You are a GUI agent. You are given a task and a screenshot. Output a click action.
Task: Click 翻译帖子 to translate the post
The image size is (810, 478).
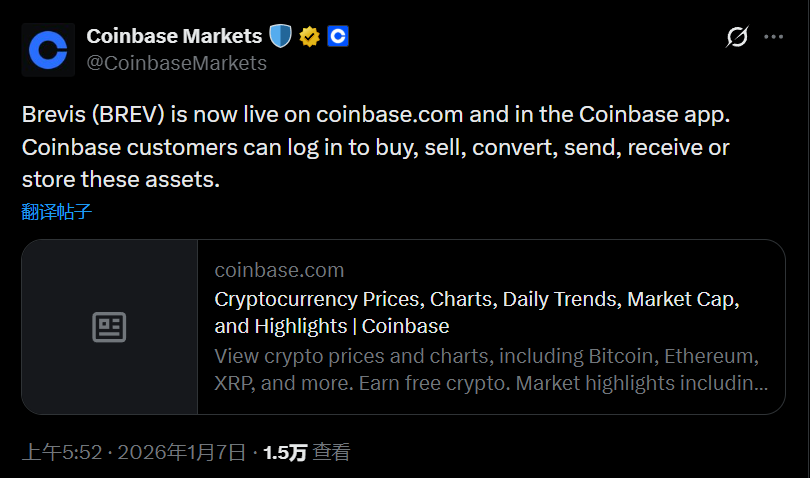[x=57, y=212]
